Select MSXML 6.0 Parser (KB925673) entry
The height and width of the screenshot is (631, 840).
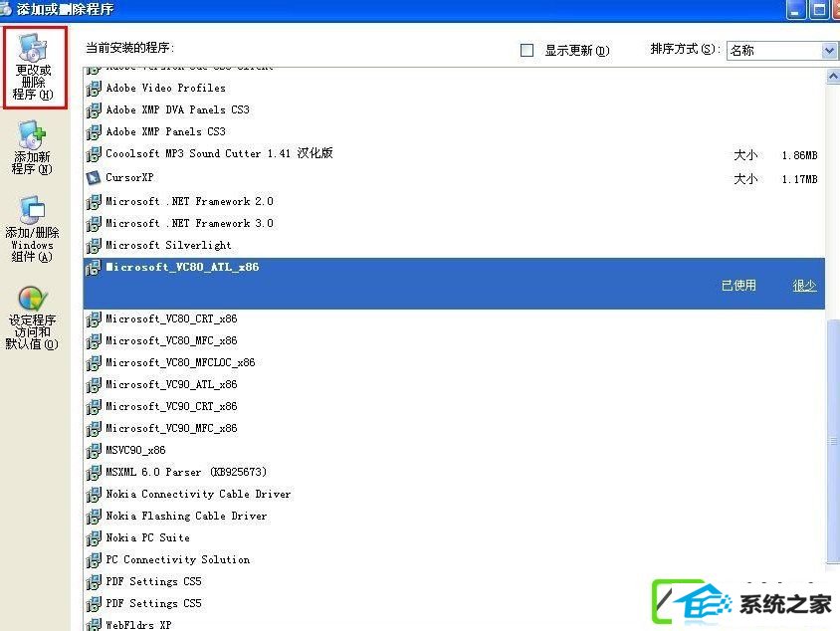point(186,473)
